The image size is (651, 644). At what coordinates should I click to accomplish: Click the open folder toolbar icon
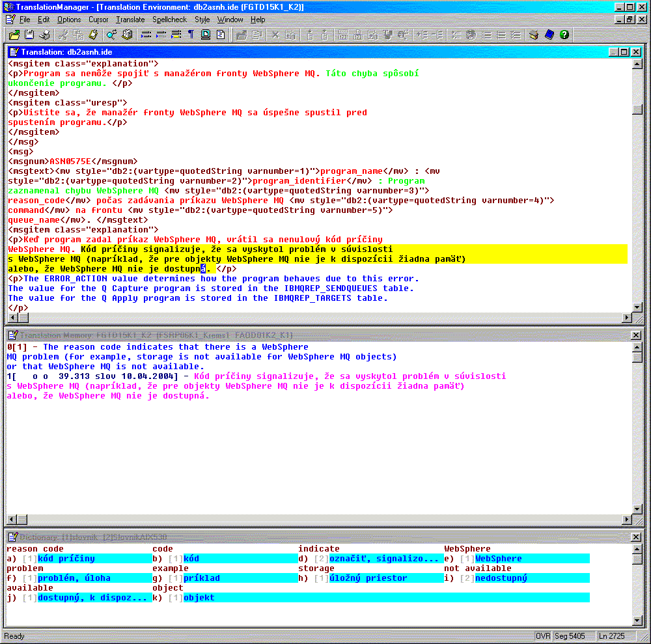coord(14,35)
